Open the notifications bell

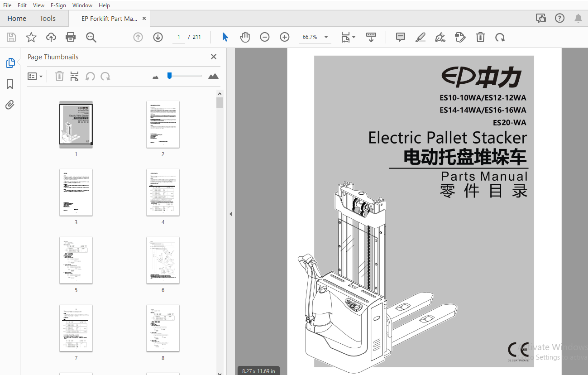click(578, 19)
